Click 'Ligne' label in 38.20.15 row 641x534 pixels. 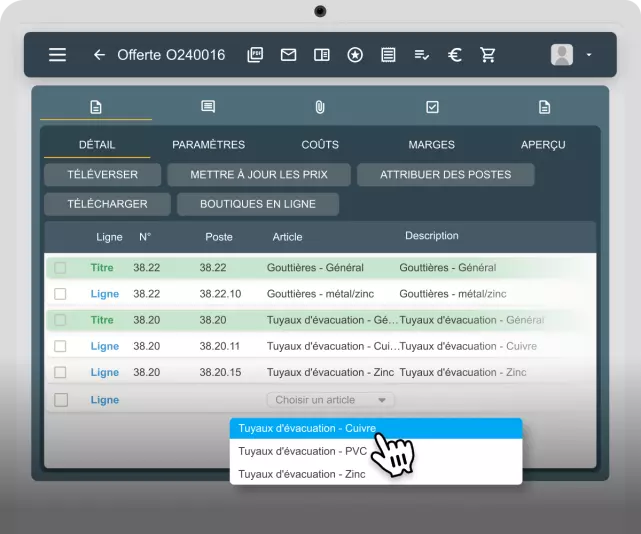[x=105, y=372]
